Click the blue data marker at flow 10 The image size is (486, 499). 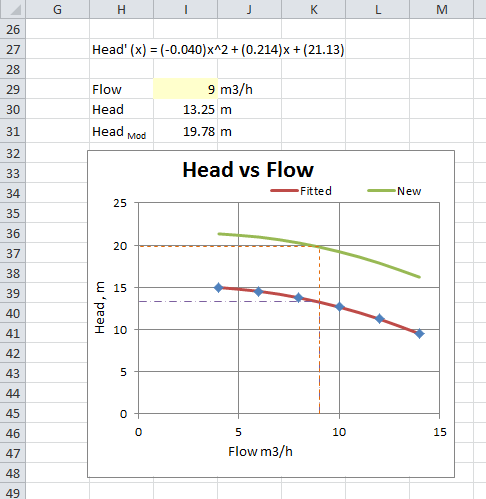click(339, 307)
